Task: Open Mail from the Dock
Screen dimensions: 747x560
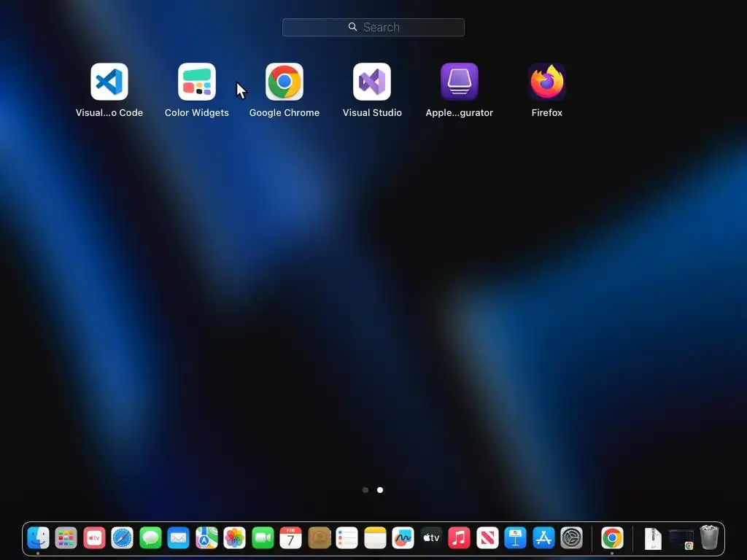Action: coord(179,538)
